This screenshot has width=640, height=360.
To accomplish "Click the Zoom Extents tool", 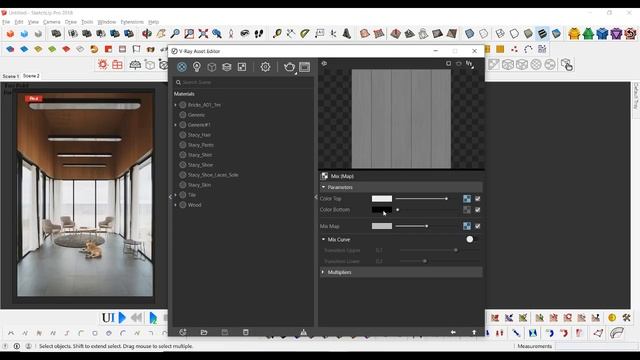I will point(203,33).
